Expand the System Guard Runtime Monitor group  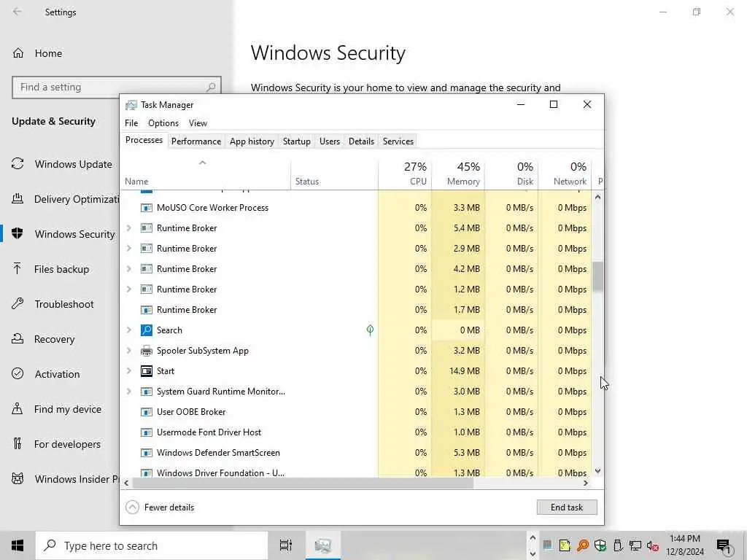click(128, 392)
